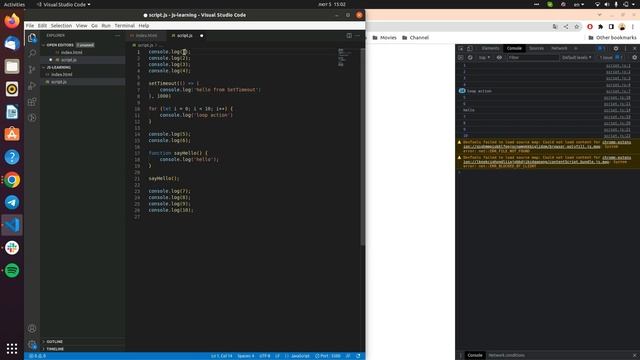Open Accounts icon in VS Code

tap(32, 329)
